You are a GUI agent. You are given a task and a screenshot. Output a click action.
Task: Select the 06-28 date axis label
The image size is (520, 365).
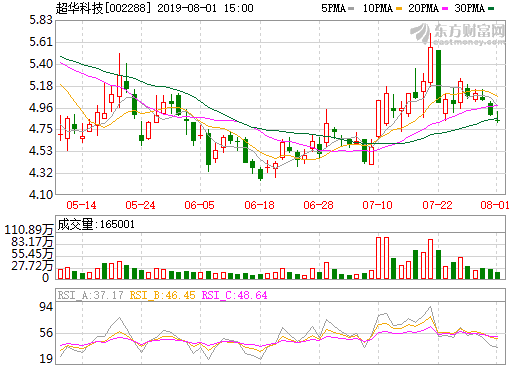tap(318, 205)
